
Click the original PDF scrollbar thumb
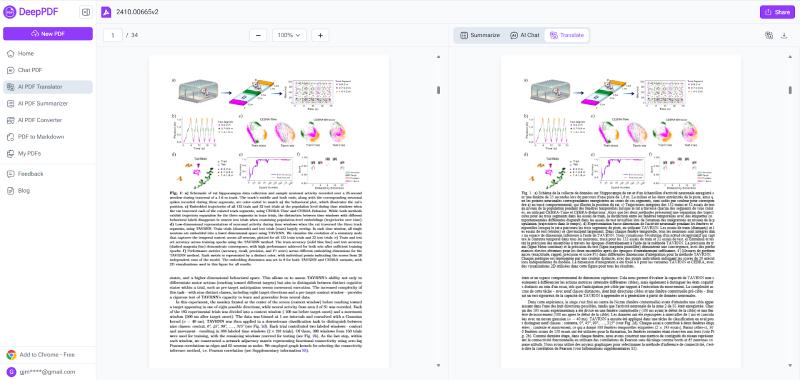tap(438, 90)
